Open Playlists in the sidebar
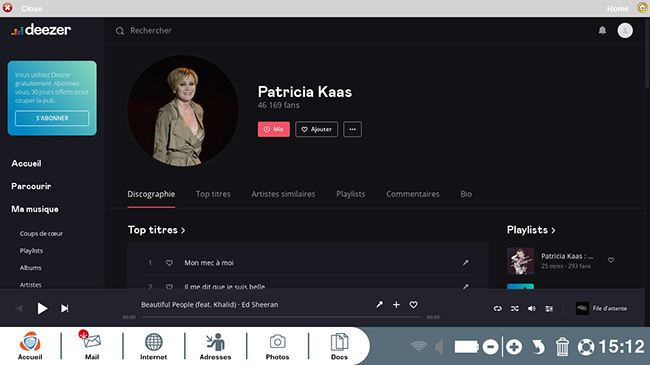 pos(31,251)
